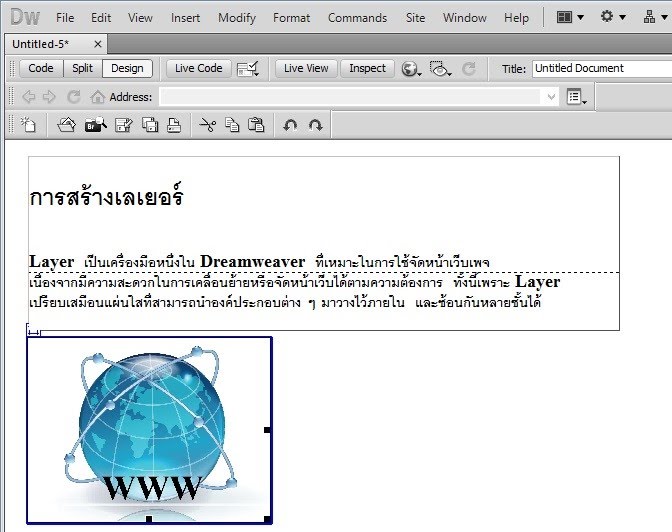Image resolution: width=672 pixels, height=532 pixels.
Task: Switch to Design view
Action: point(127,68)
